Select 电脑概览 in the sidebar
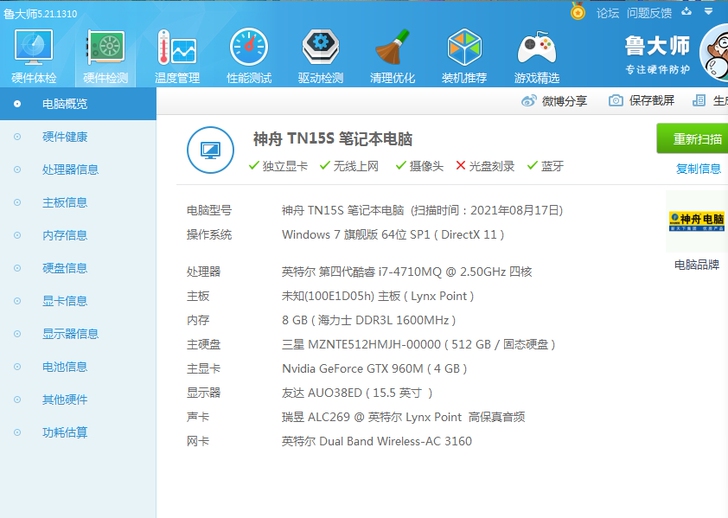The height and width of the screenshot is (518, 728). pyautogui.click(x=64, y=104)
